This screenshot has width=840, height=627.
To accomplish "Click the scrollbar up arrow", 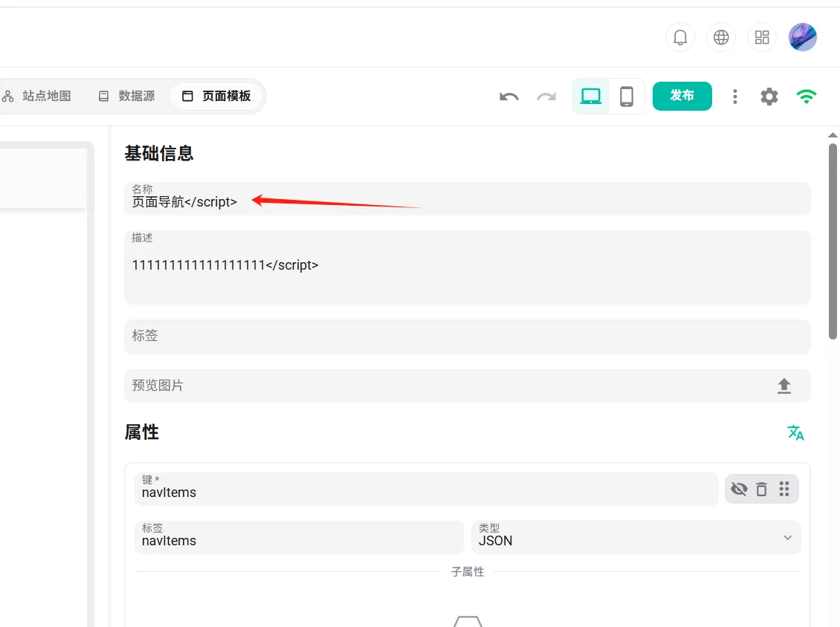I will coord(833,135).
